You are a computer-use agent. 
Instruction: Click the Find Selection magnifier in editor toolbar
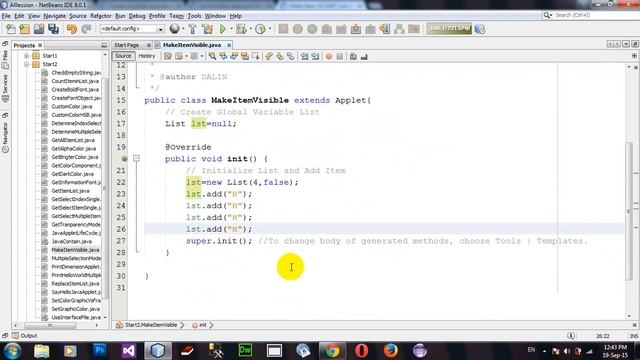pyautogui.click(x=212, y=56)
